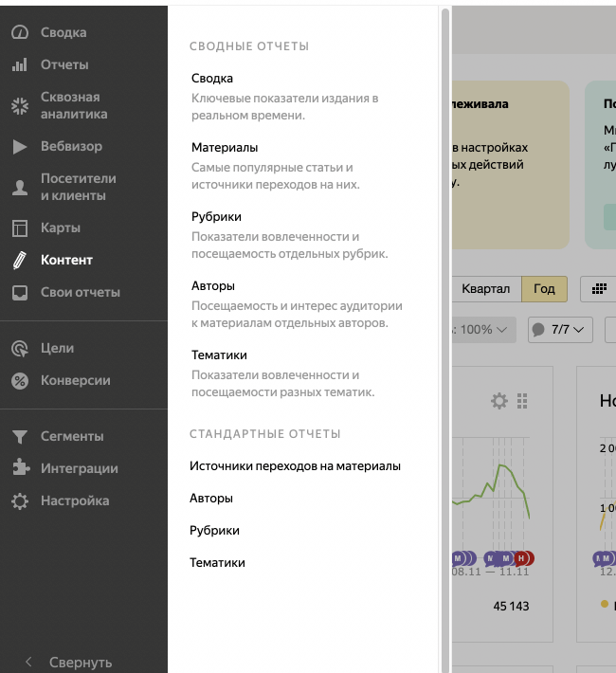
Task: Expand the 100% accuracy dropdown
Action: (483, 330)
